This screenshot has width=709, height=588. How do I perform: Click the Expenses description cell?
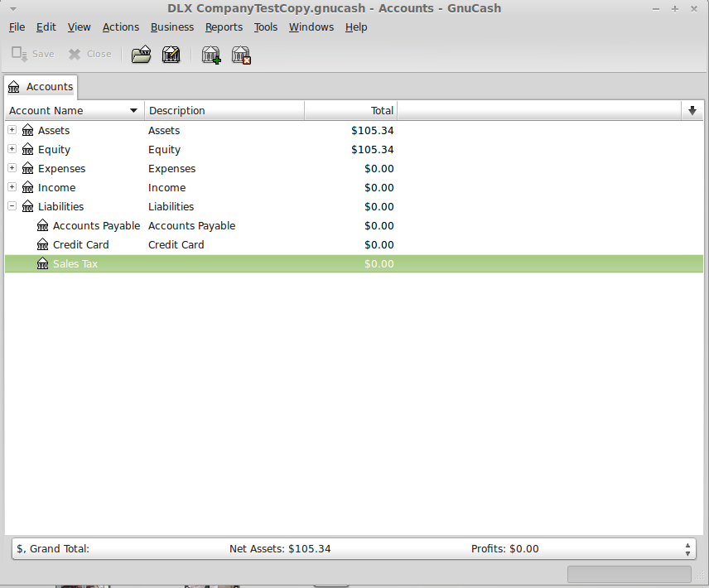pos(171,169)
